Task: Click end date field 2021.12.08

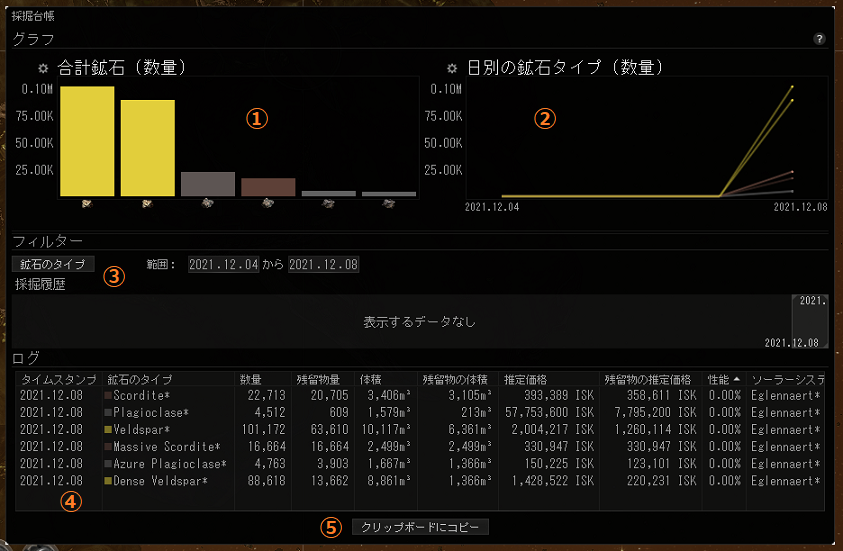Action: [x=324, y=264]
